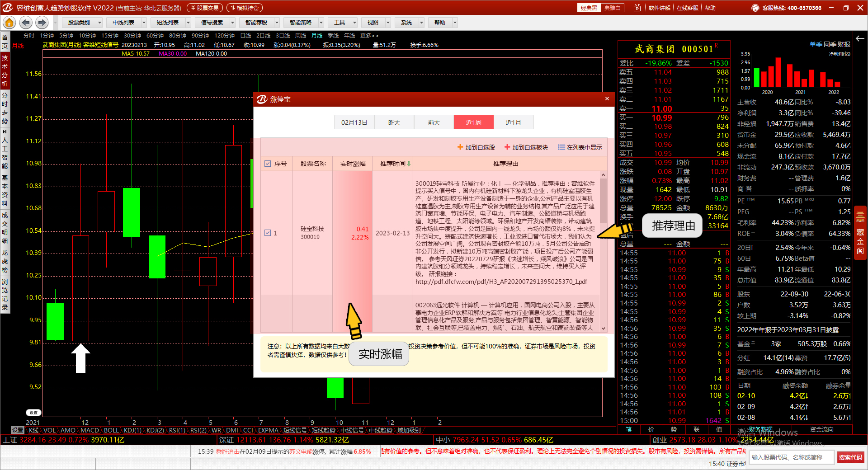Click the recommendation list scroll-down arrow

pyautogui.click(x=603, y=329)
